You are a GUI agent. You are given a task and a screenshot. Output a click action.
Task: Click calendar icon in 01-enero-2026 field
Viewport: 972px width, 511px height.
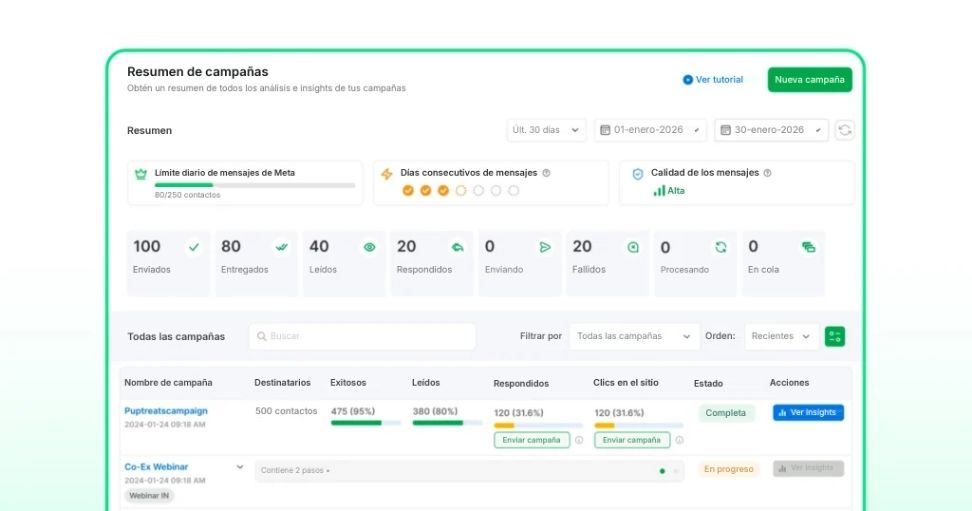click(605, 130)
